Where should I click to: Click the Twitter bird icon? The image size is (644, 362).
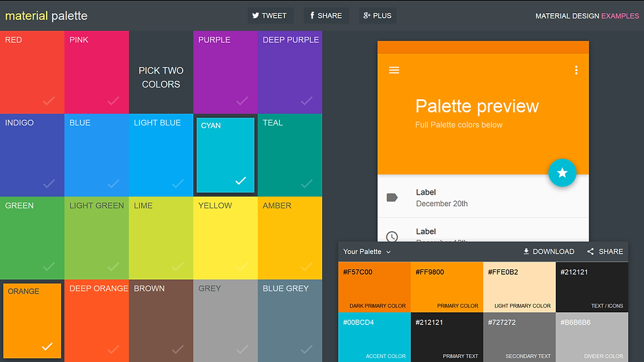[x=256, y=16]
